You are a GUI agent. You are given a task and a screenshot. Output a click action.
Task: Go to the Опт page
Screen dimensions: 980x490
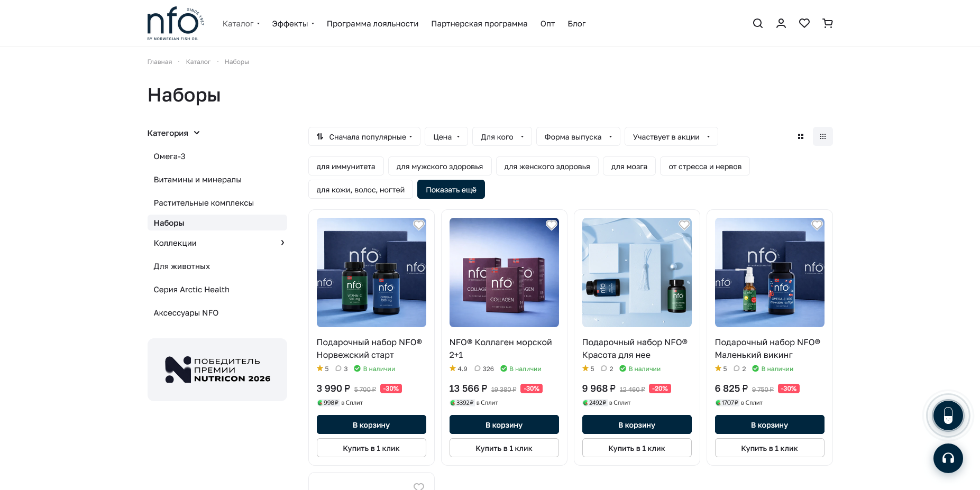click(x=547, y=24)
